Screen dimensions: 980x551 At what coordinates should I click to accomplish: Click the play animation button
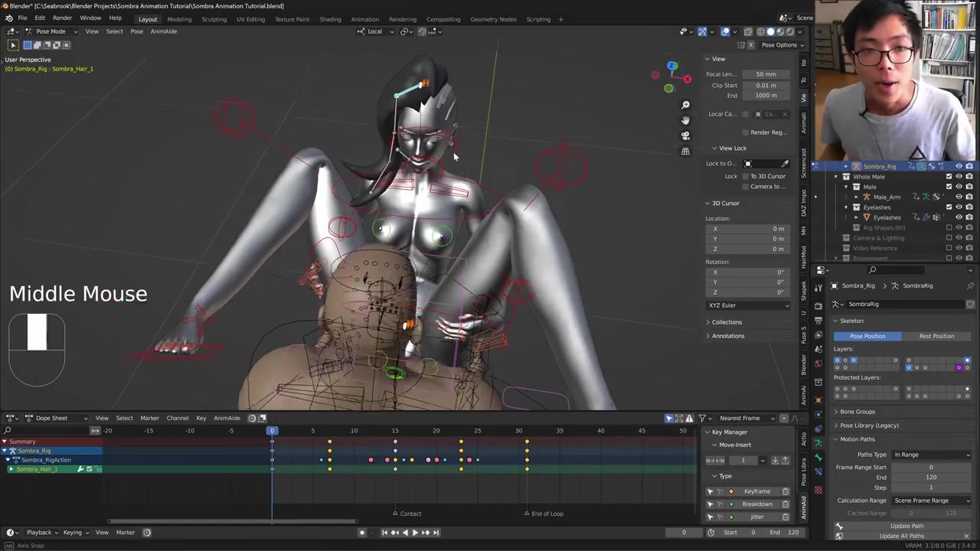415,533
